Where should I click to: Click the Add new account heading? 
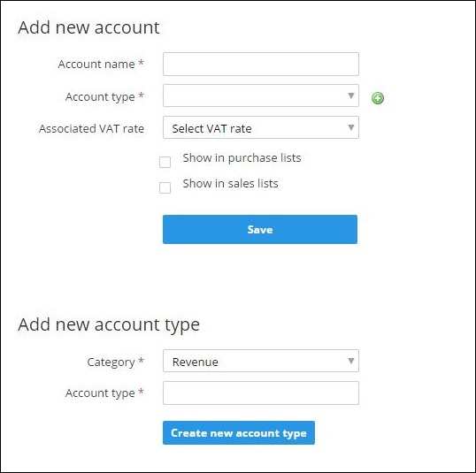point(88,27)
